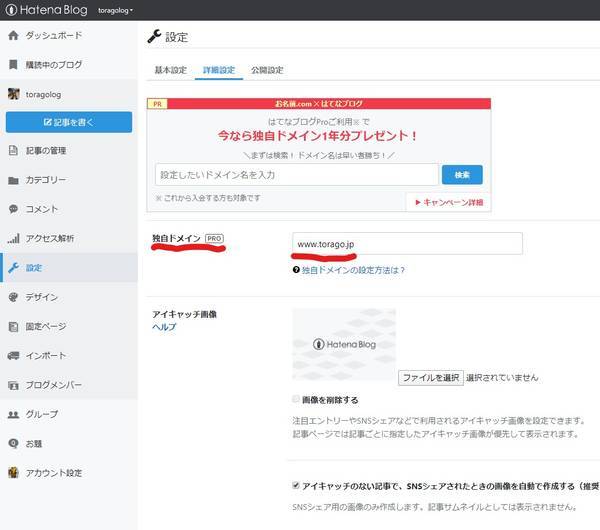Toggle auto-create SNS share image checkbox

click(x=296, y=485)
